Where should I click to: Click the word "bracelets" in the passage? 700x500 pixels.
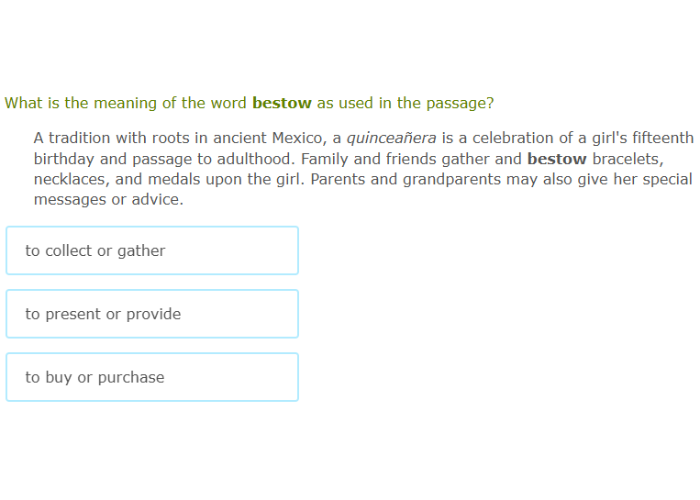(x=628, y=159)
